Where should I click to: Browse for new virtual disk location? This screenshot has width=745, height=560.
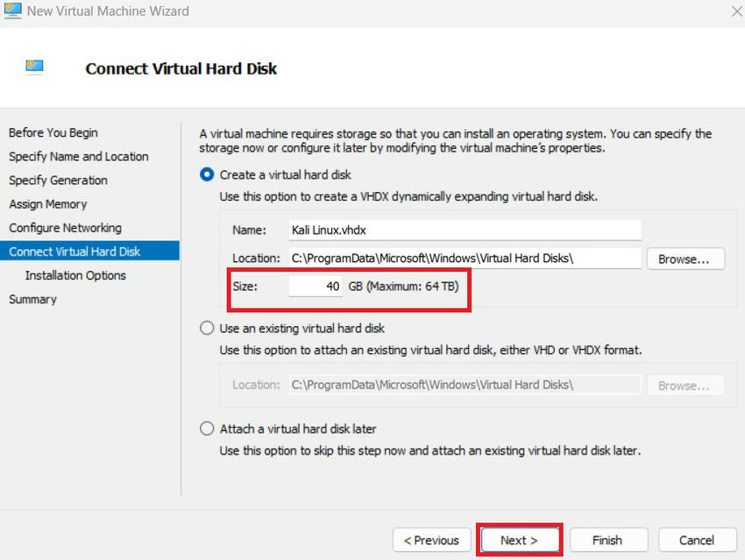[685, 259]
